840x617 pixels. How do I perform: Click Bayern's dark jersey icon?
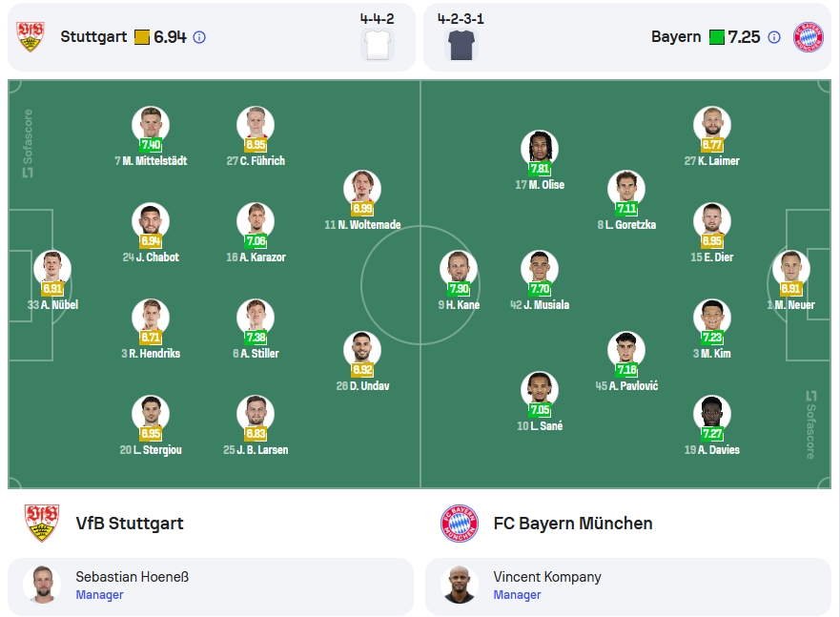tap(461, 45)
